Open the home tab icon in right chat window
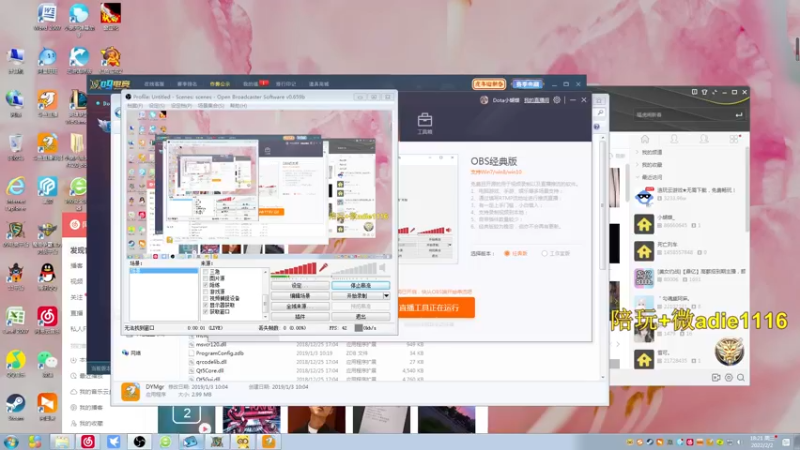This screenshot has width=800, height=450. tap(645, 139)
